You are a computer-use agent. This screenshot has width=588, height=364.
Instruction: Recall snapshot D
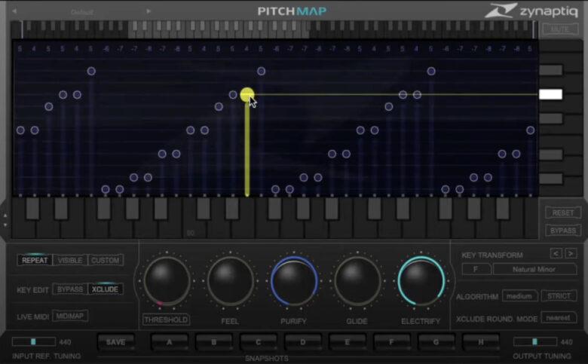pyautogui.click(x=302, y=342)
